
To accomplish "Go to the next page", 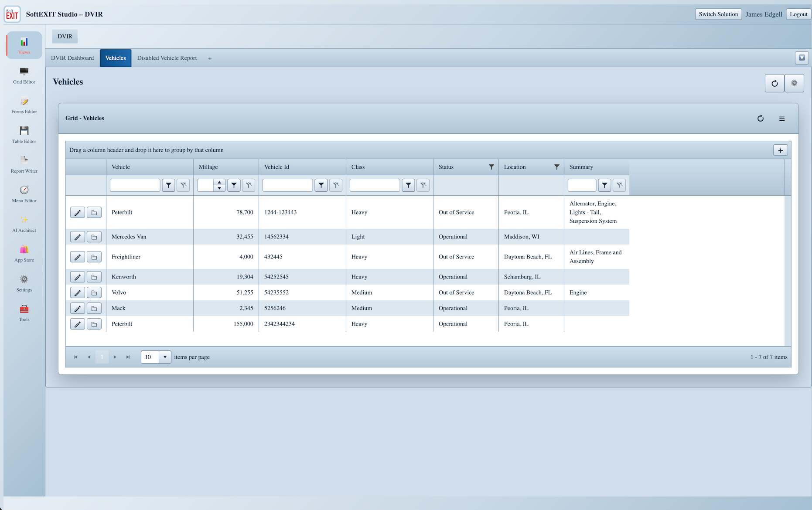I will (115, 357).
